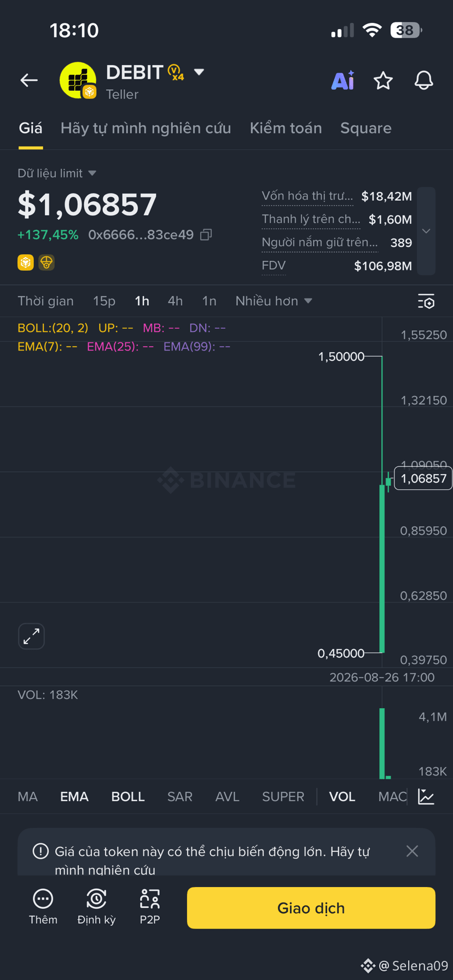This screenshot has height=980, width=453.
Task: Tap the back arrow icon
Action: pyautogui.click(x=29, y=80)
